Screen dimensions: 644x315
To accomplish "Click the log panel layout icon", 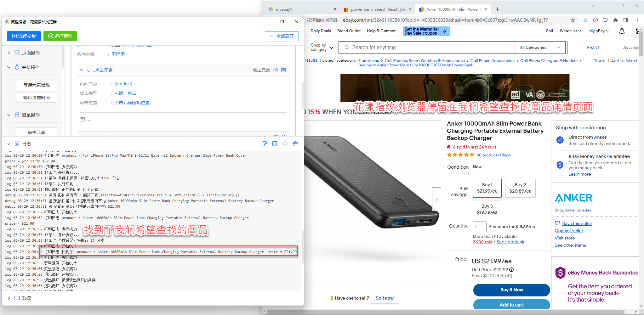I will tap(275, 144).
